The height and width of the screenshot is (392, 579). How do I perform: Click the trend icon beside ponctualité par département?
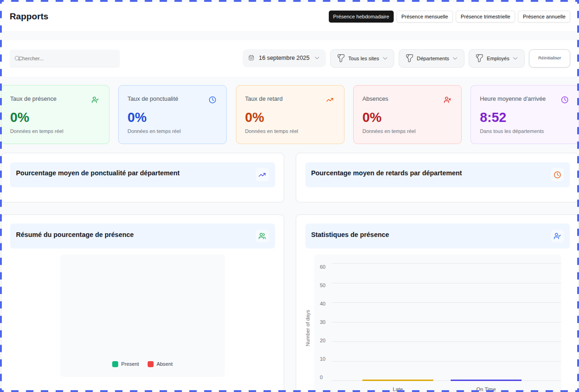click(x=262, y=175)
